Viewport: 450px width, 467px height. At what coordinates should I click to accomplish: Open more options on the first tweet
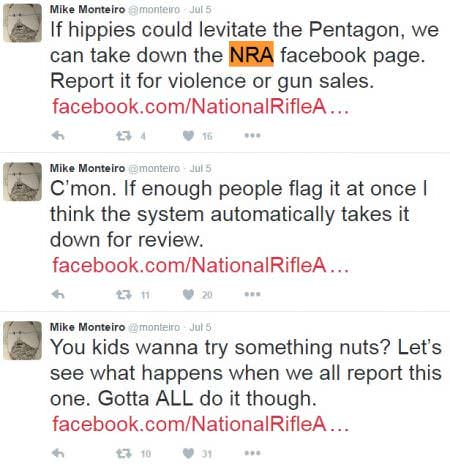(252, 135)
